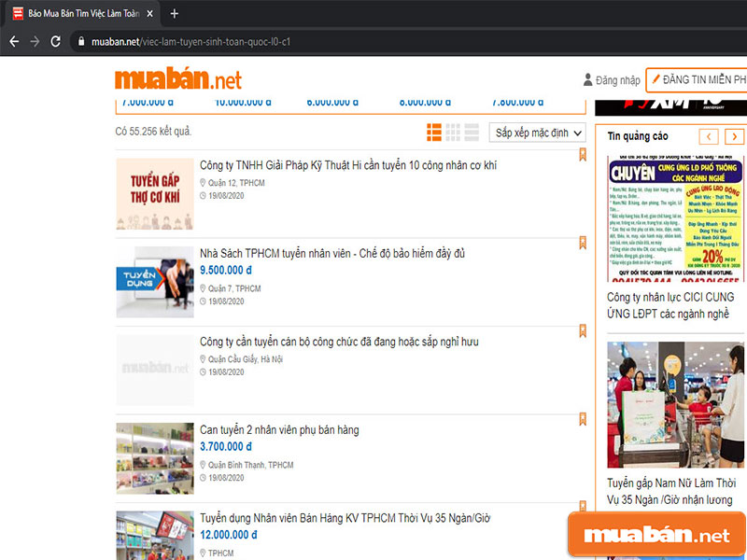This screenshot has height=560, width=747.
Task: Click the store thumbnail of Thời Vụ 35 Ngàn listing
Action: (x=155, y=535)
